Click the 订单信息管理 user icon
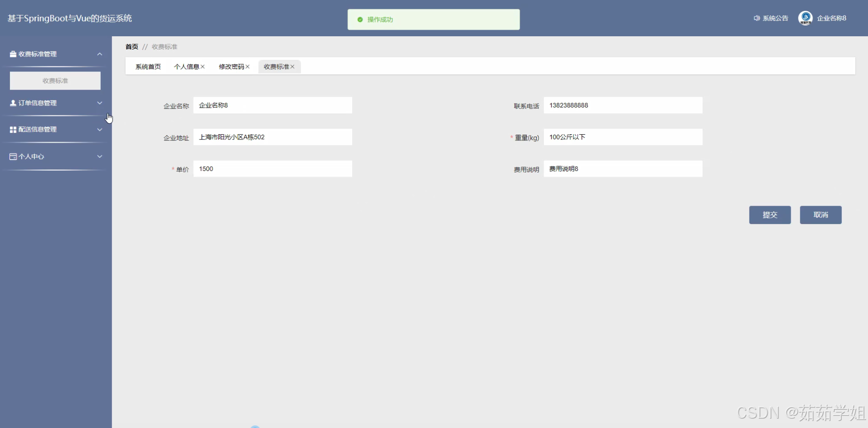 pyautogui.click(x=13, y=103)
